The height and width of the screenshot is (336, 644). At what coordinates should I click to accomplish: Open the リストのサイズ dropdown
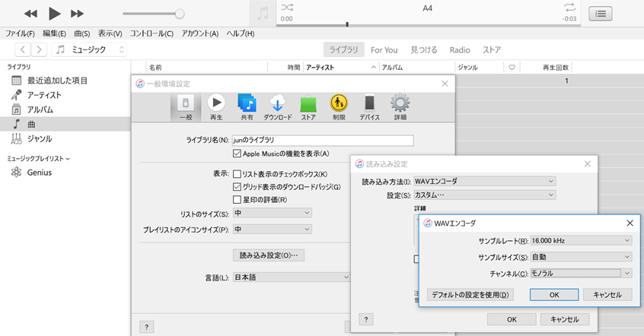tap(273, 213)
